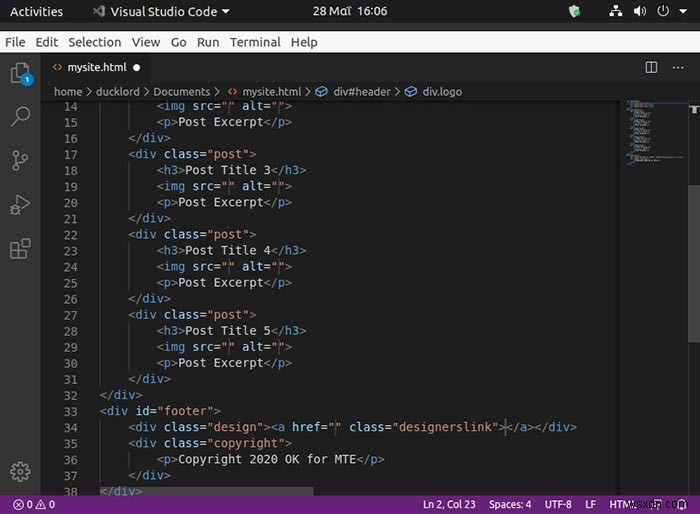Open the File menu
This screenshot has height=514, width=700.
(15, 42)
